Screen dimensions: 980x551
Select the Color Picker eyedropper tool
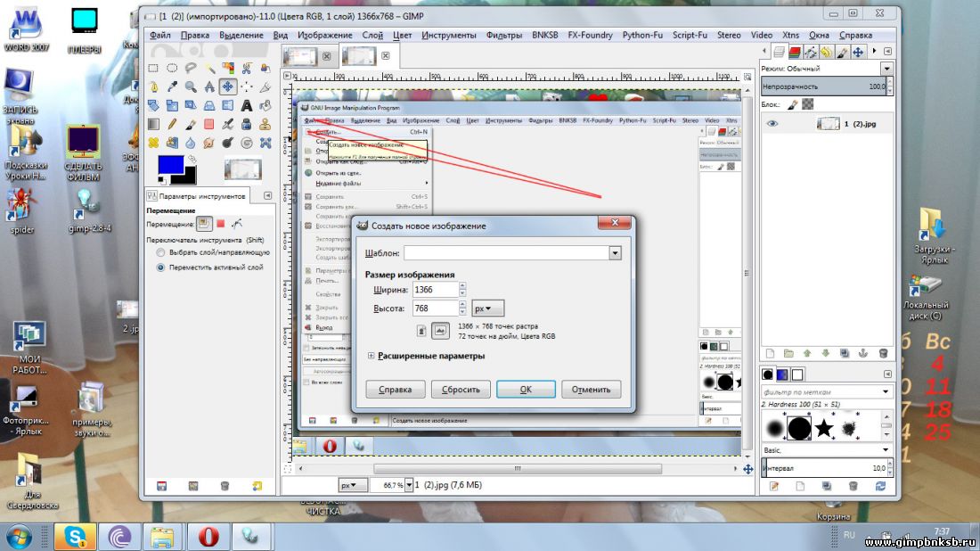coord(172,86)
